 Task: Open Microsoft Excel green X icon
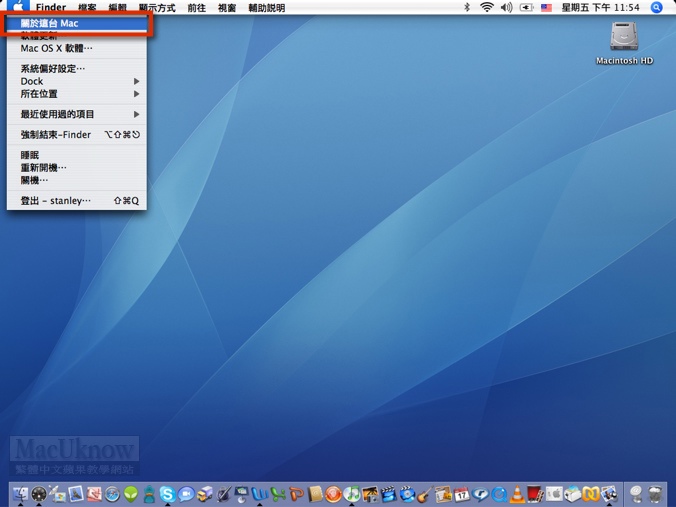click(278, 494)
